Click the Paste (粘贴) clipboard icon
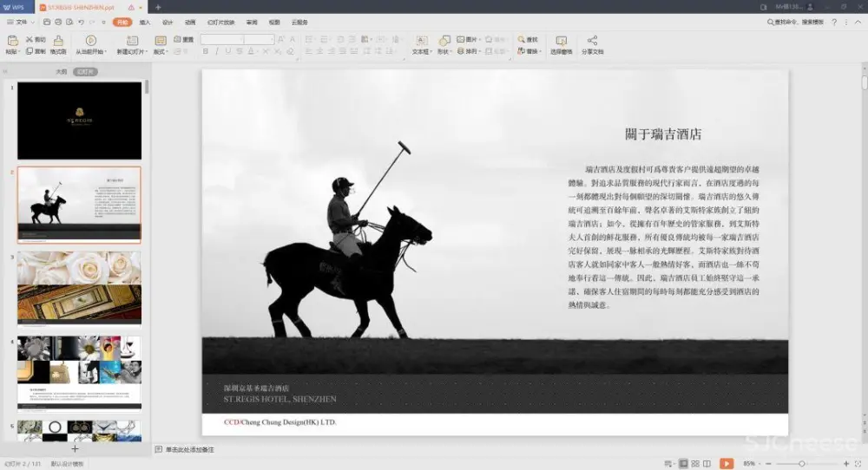The width and height of the screenshot is (868, 470). (x=12, y=41)
